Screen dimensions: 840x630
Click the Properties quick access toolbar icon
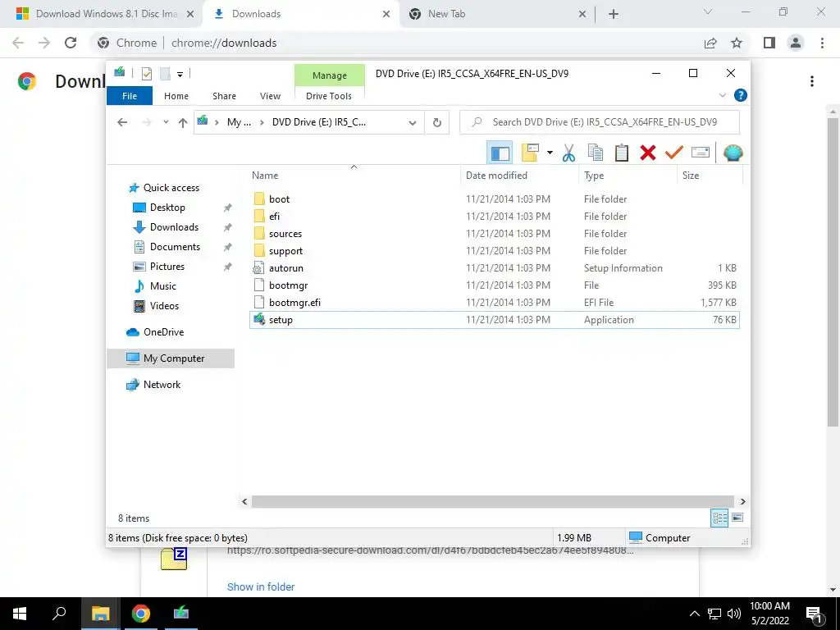[x=146, y=74]
